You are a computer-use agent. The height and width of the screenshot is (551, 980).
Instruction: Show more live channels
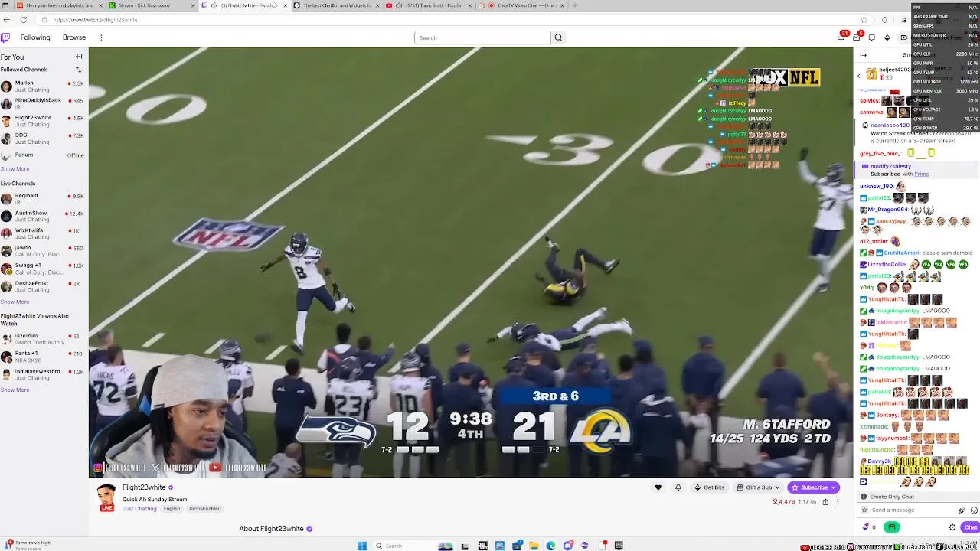tap(15, 302)
